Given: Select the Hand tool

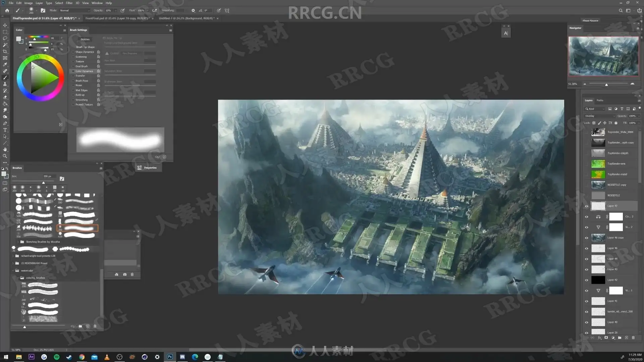Looking at the screenshot, I should tap(5, 149).
